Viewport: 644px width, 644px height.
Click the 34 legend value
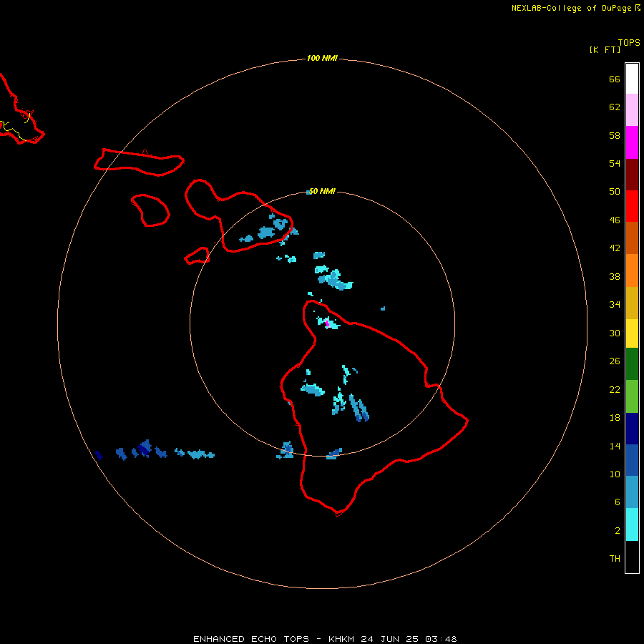(615, 304)
